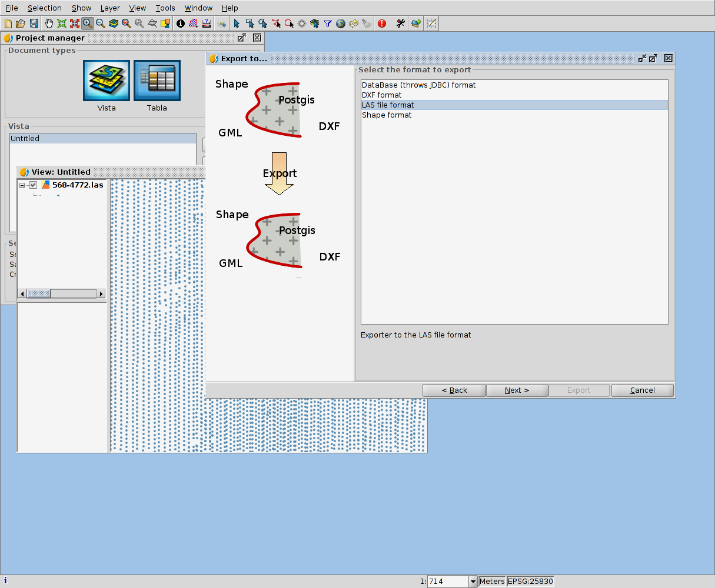Click the Filter funnel icon
Viewport: 715px width, 588px height.
(328, 24)
